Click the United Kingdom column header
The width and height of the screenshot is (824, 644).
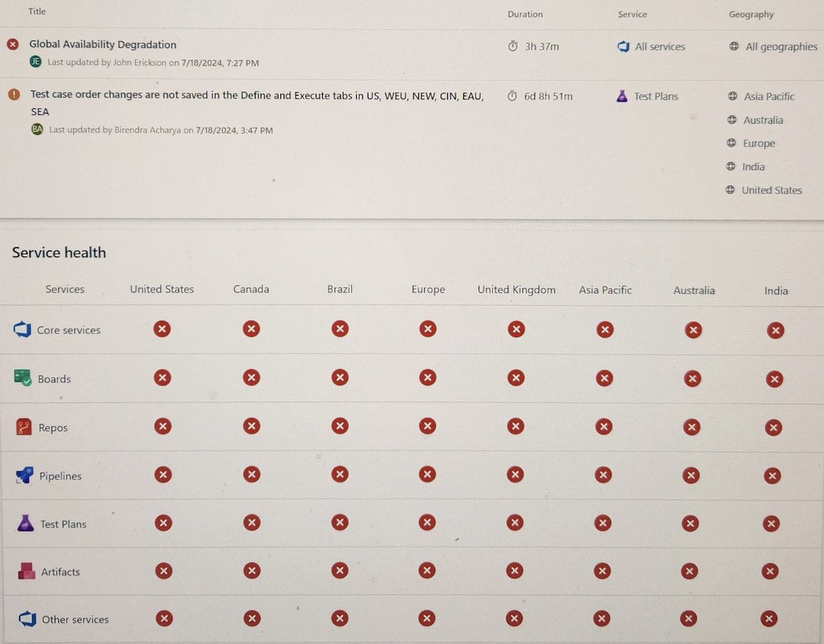(x=516, y=290)
